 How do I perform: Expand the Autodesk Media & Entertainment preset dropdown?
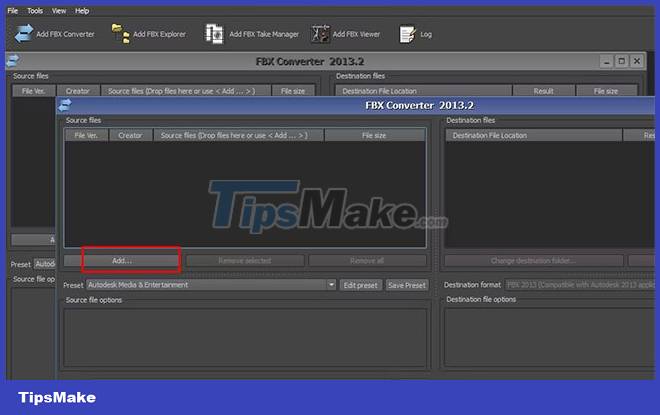click(331, 285)
